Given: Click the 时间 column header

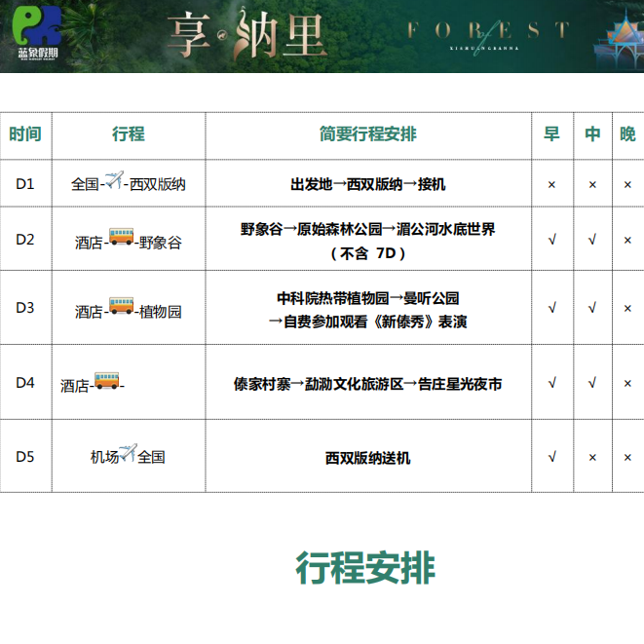Looking at the screenshot, I should coord(25,134).
